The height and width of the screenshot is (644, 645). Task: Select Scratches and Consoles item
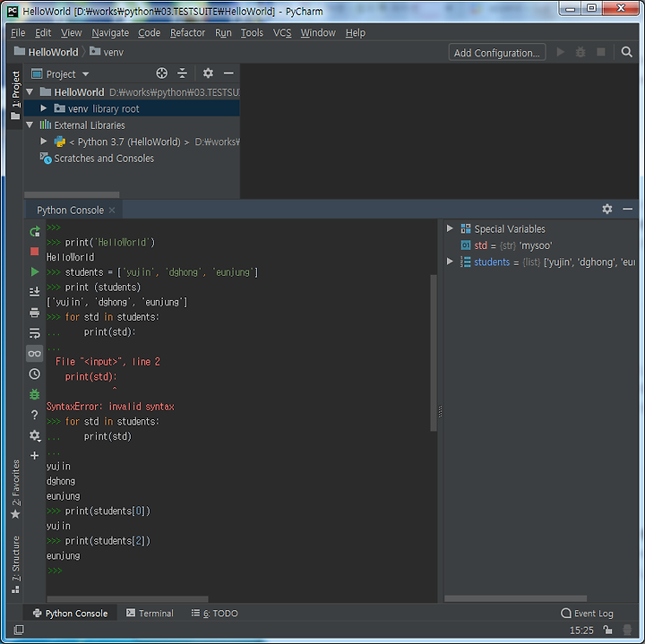(104, 159)
